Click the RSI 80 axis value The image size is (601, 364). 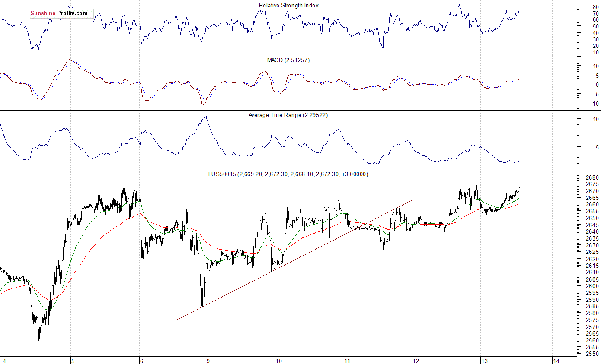point(596,7)
